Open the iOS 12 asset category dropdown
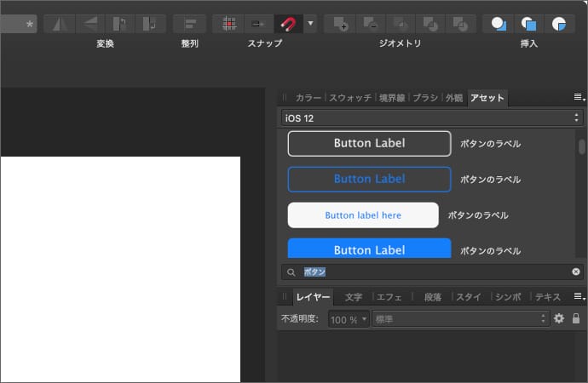The height and width of the screenshot is (383, 588). coord(431,117)
